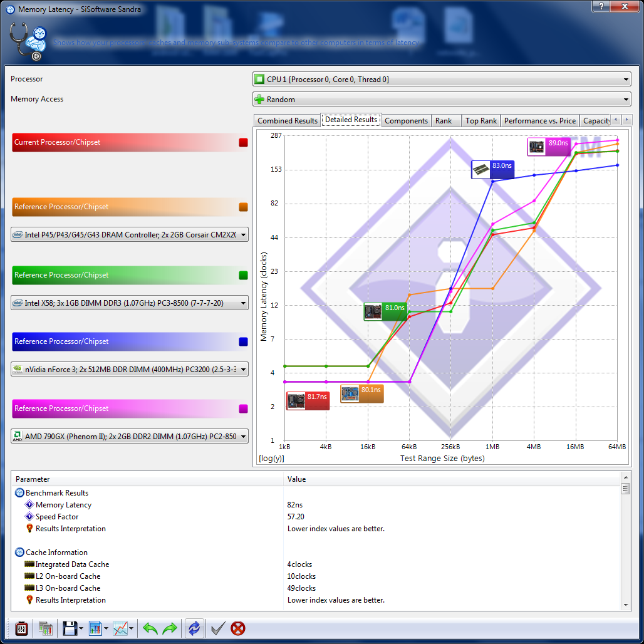Click the 81.7ns red chart label
644x644 pixels.
coord(308,401)
